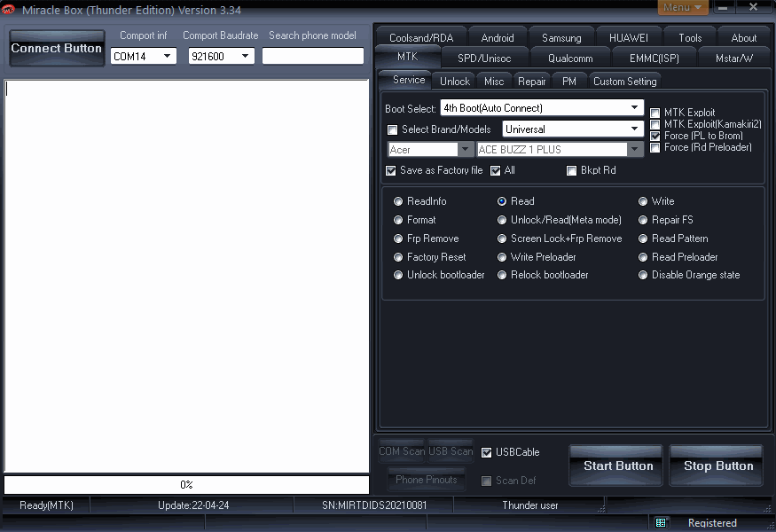Enable the Bkpt Rd checkbox
The height and width of the screenshot is (532, 776).
tap(572, 171)
